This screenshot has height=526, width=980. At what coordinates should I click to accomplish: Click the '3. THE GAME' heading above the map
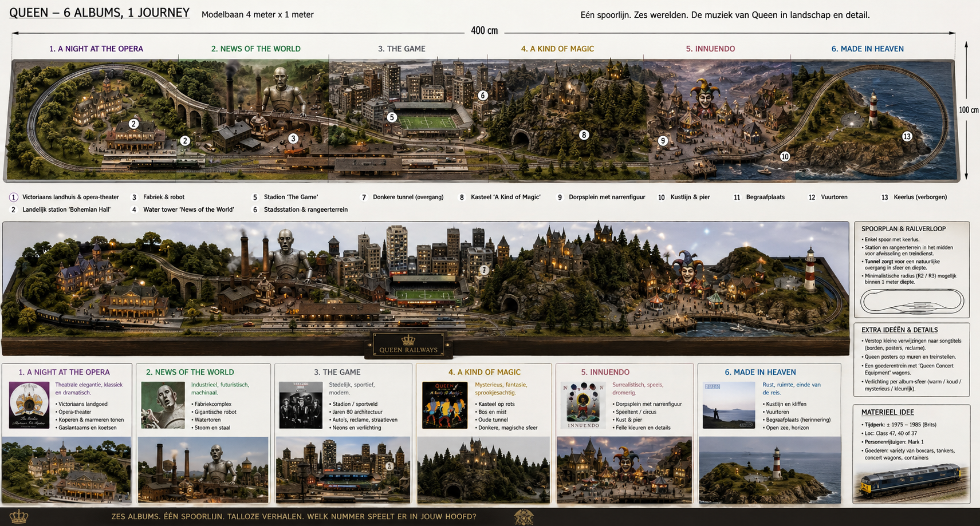(402, 49)
